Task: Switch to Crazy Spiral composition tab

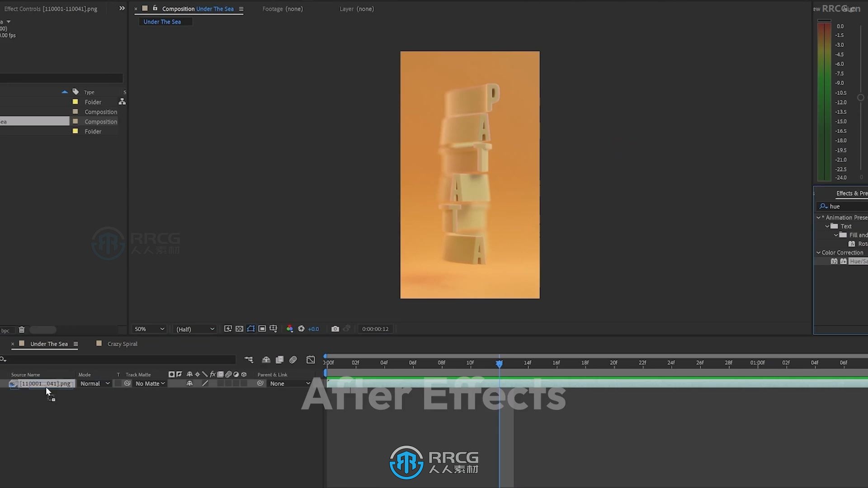Action: pyautogui.click(x=122, y=344)
